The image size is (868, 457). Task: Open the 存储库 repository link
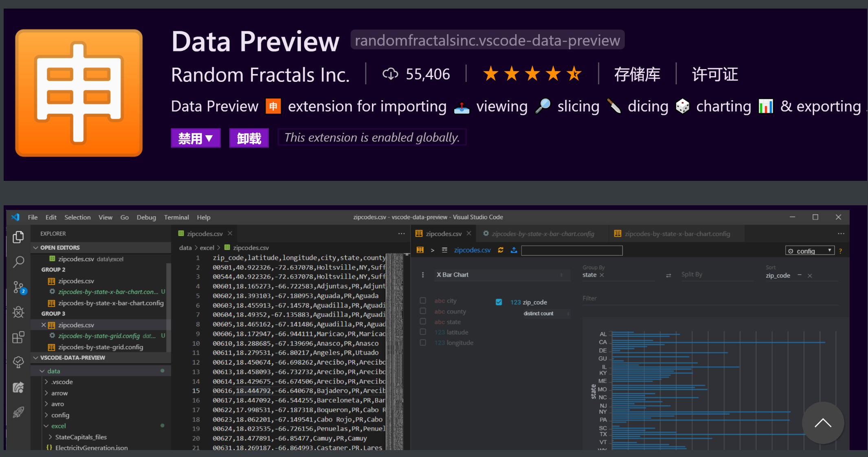(637, 75)
